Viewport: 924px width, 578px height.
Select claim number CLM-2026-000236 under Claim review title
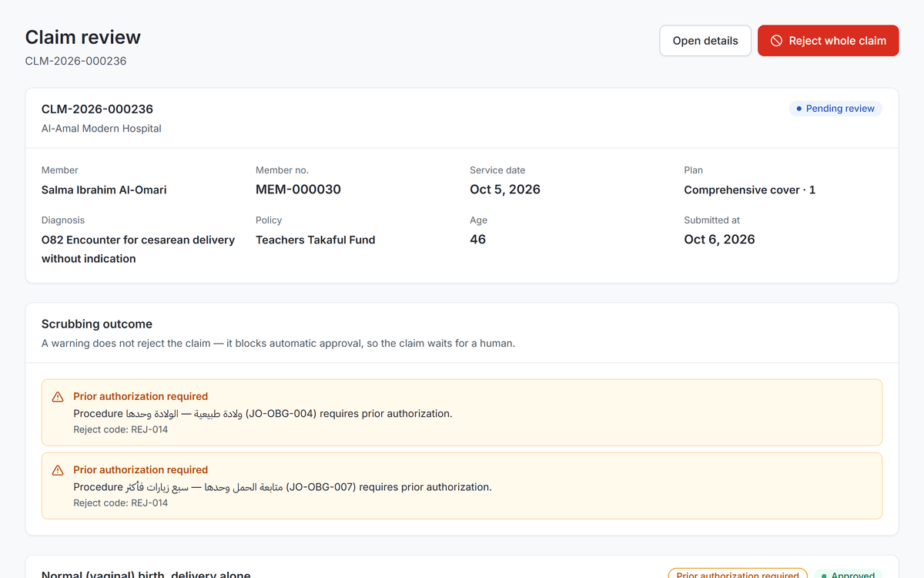tap(75, 61)
